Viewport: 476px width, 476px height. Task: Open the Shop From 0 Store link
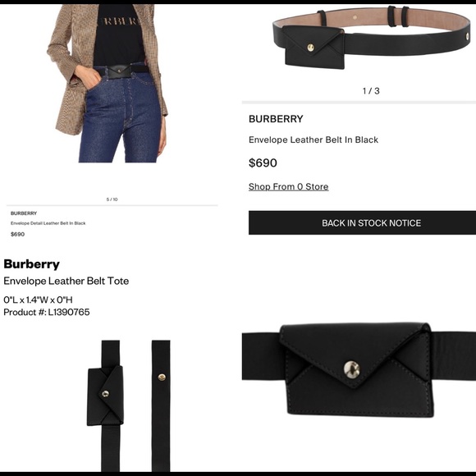(288, 186)
